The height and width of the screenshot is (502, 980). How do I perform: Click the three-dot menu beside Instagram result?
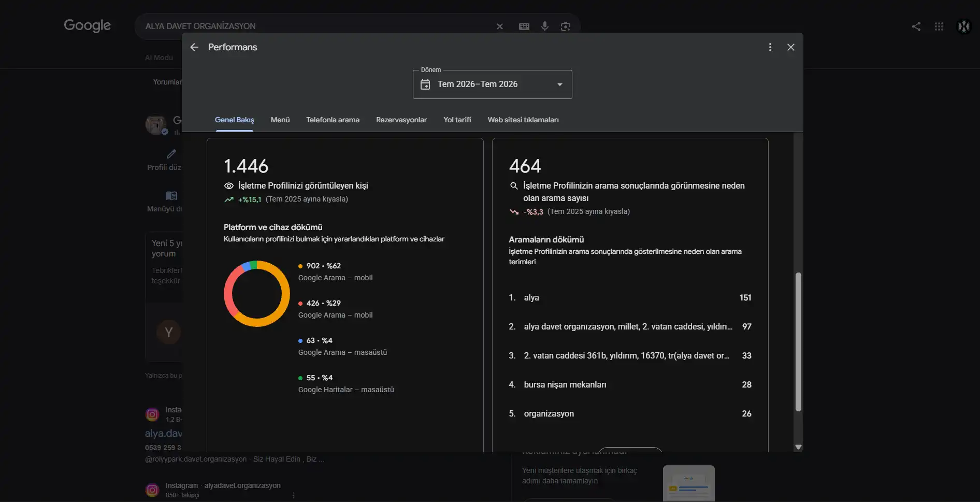pyautogui.click(x=294, y=495)
